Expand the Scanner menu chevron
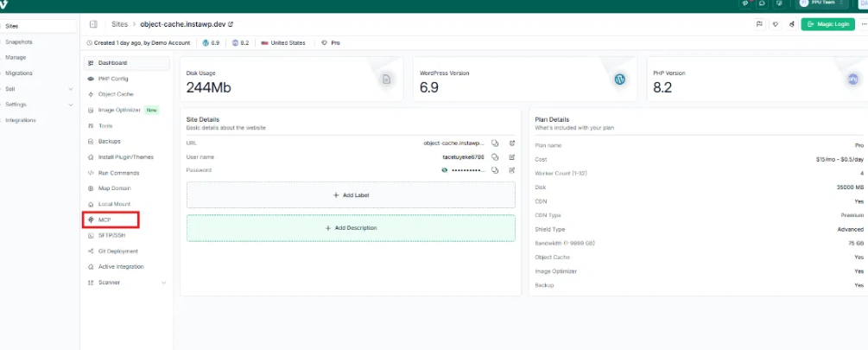Viewport: 868px width, 350px height. pos(163,283)
